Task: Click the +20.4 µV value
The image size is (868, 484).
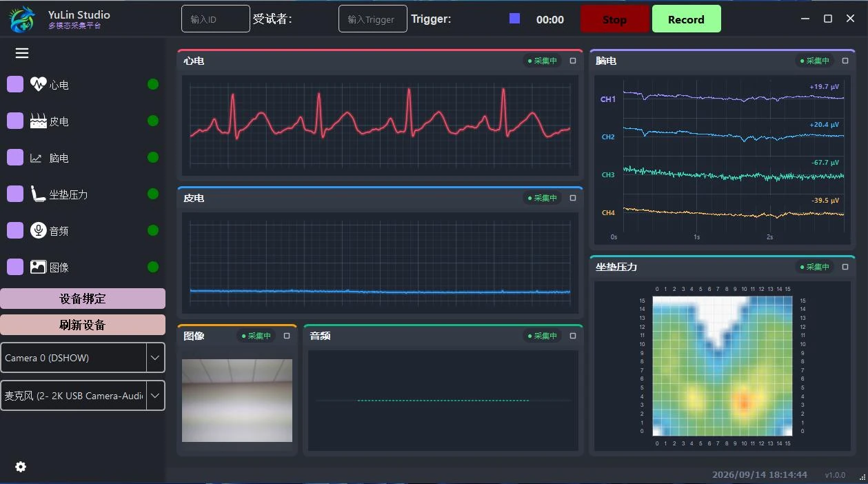Action: [x=825, y=125]
